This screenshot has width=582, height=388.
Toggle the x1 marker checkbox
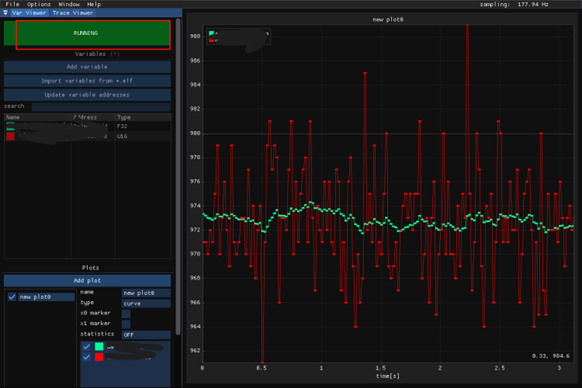point(126,324)
